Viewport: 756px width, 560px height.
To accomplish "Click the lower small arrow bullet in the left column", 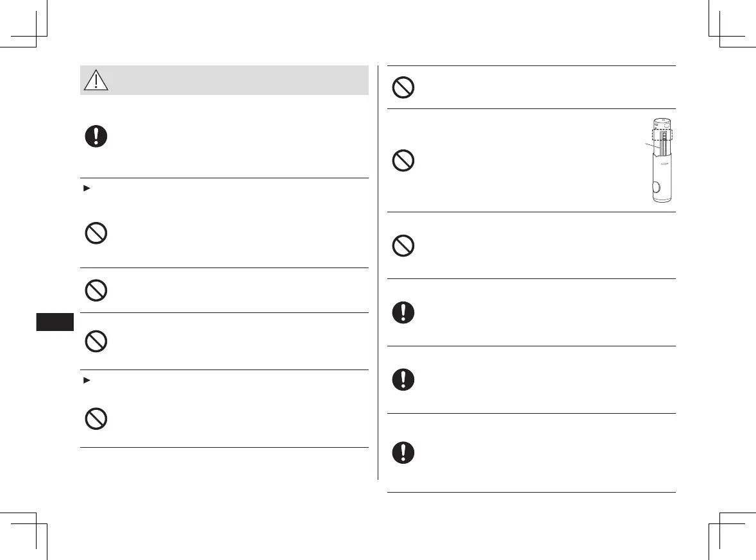I will tap(83, 382).
